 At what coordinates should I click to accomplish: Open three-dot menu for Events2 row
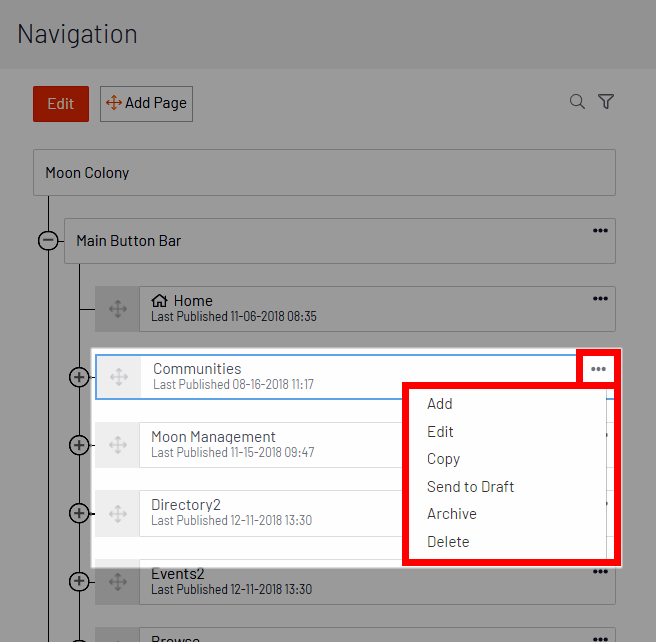click(600, 572)
